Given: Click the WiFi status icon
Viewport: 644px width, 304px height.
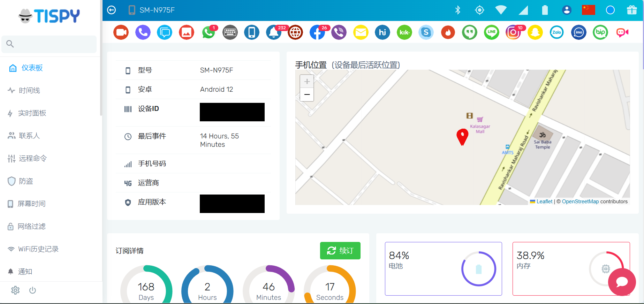Looking at the screenshot, I should (x=501, y=10).
